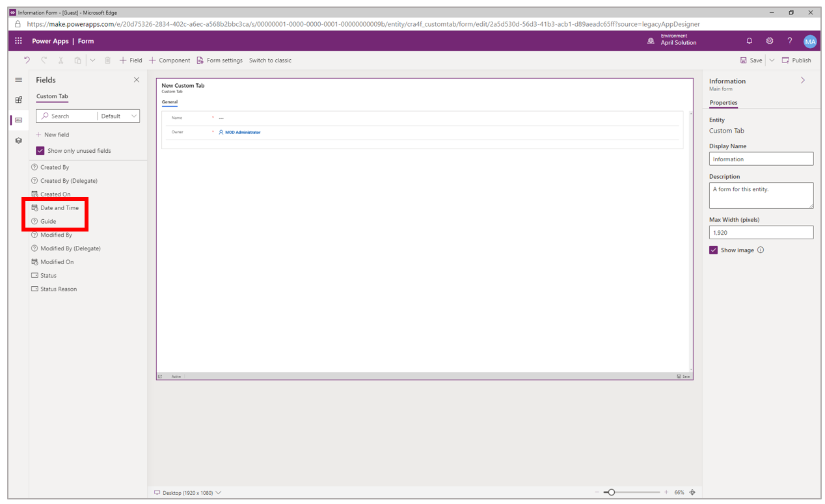
Task: Select the Fields pane icon in sidebar
Action: (18, 120)
